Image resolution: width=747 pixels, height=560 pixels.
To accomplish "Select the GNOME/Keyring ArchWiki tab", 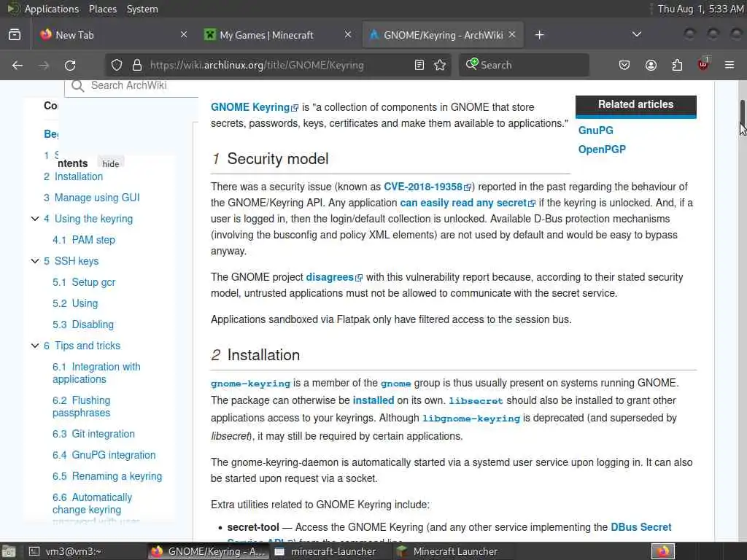I will pyautogui.click(x=443, y=35).
